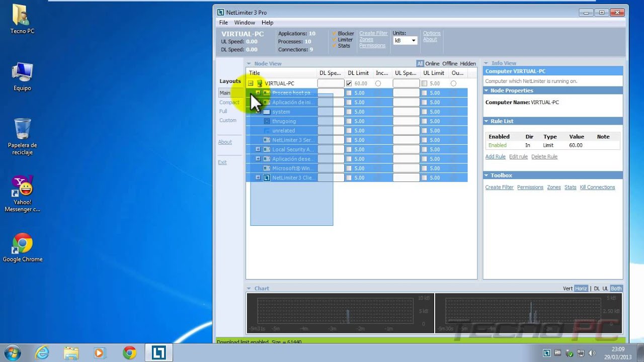The image size is (644, 362).
Task: Enable the UL Limit checkbox for unrelated
Action: [x=424, y=131]
